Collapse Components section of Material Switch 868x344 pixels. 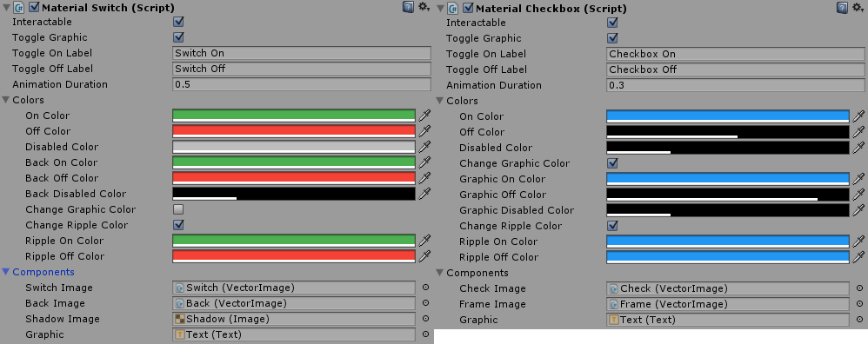pyautogui.click(x=6, y=272)
